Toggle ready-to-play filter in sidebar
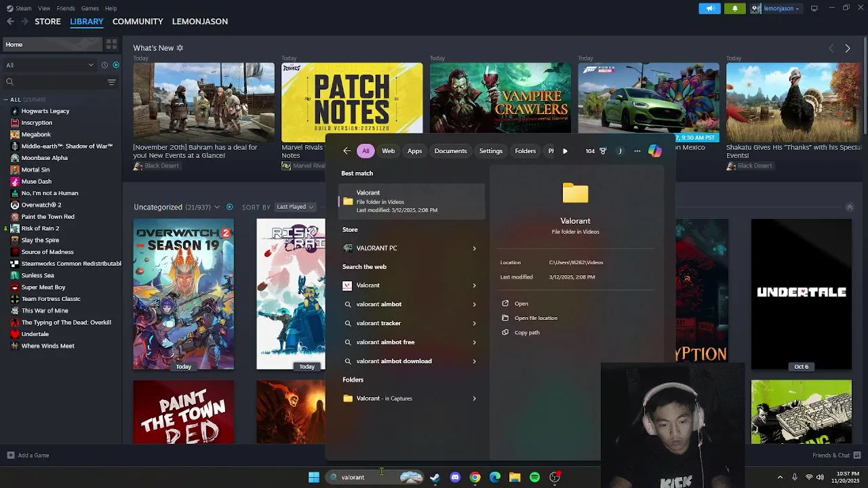 (116, 65)
